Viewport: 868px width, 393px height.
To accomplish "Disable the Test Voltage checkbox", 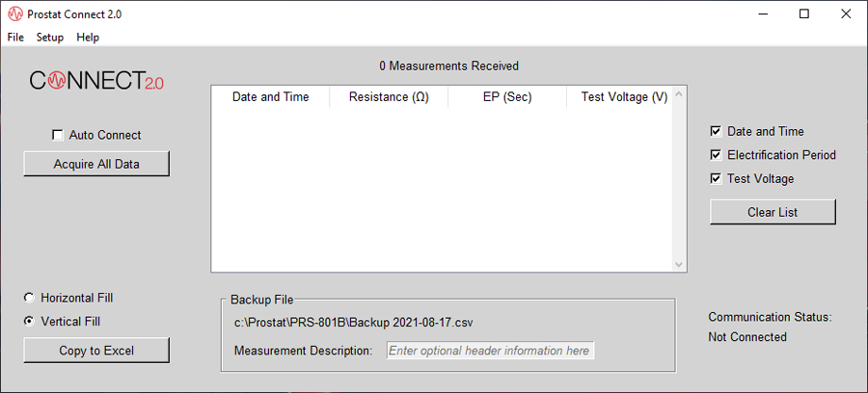I will (x=716, y=178).
